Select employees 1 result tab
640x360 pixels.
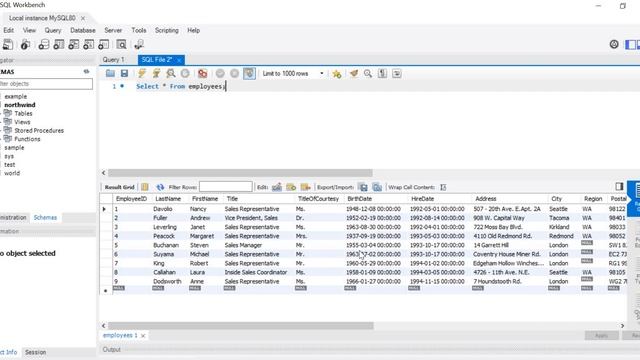(120, 335)
